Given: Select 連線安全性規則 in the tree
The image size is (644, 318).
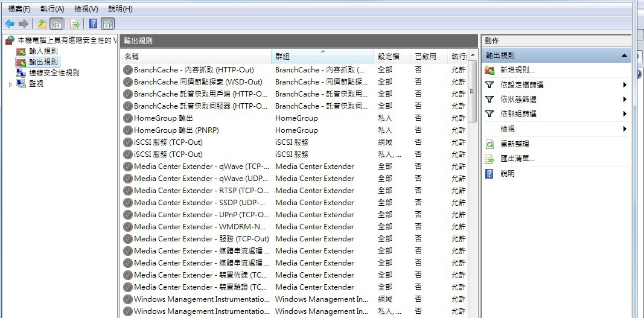Looking at the screenshot, I should pyautogui.click(x=54, y=73).
